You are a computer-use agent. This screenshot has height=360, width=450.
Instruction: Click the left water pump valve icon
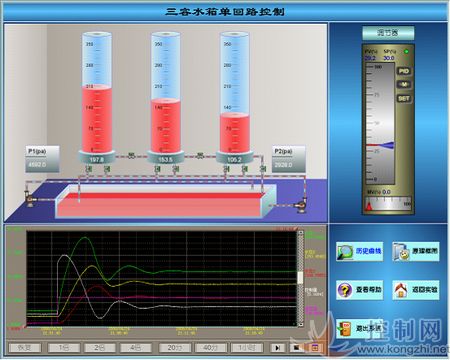click(x=29, y=199)
